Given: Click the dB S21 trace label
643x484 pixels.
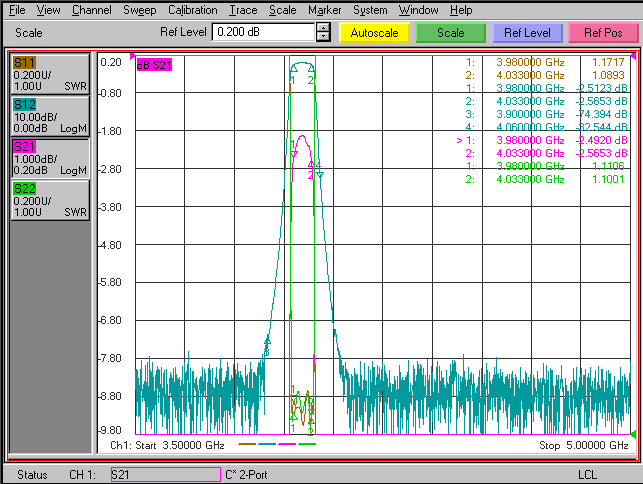Looking at the screenshot, I should coord(154,65).
